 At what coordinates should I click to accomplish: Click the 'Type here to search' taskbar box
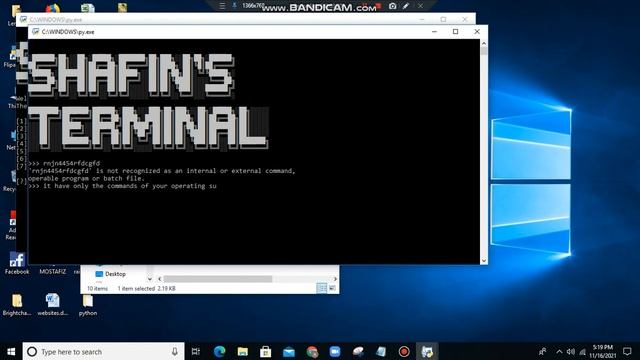point(103,351)
